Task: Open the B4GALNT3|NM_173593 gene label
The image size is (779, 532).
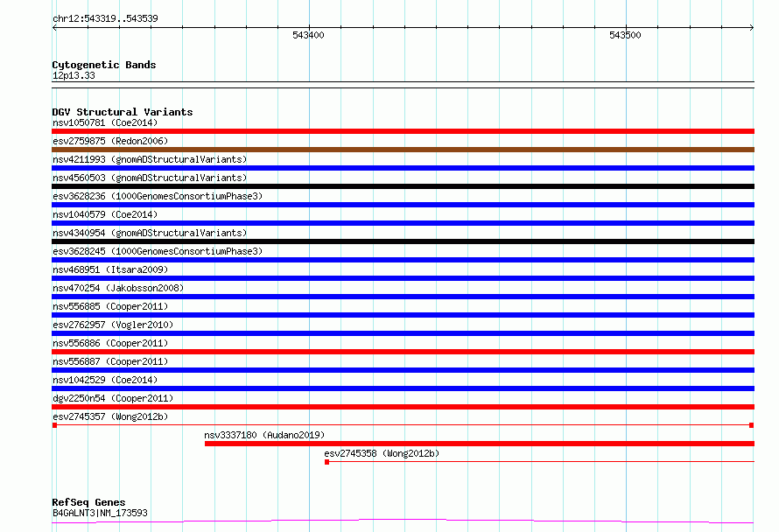Action: [100, 513]
